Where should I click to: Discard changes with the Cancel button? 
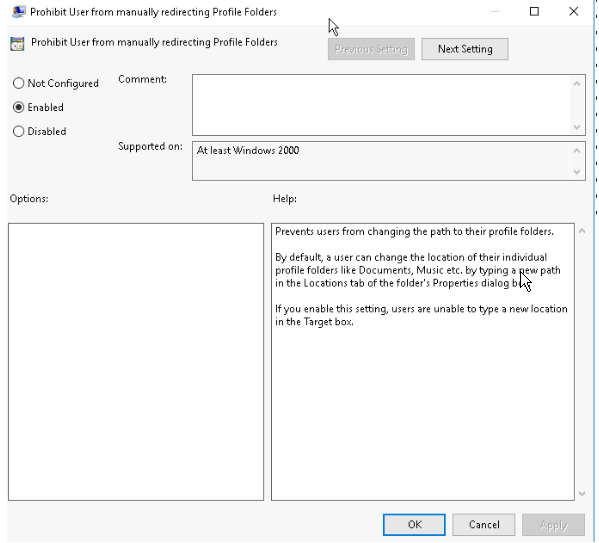[484, 525]
